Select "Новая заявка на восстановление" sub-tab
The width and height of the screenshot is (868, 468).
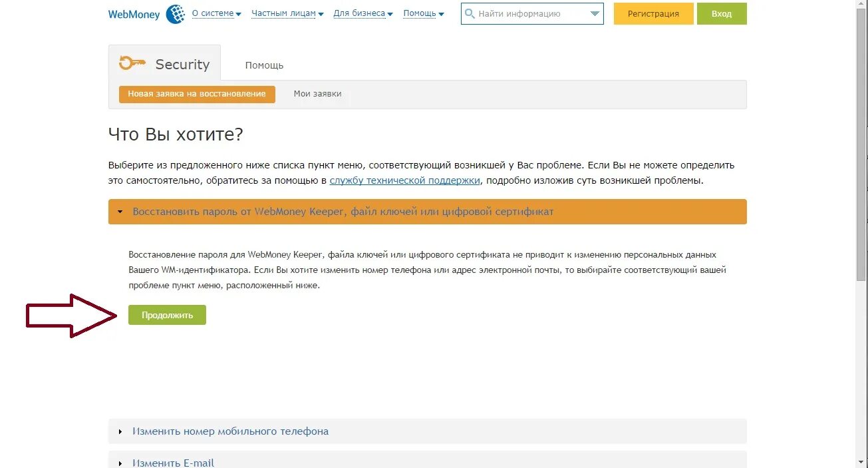pyautogui.click(x=197, y=94)
